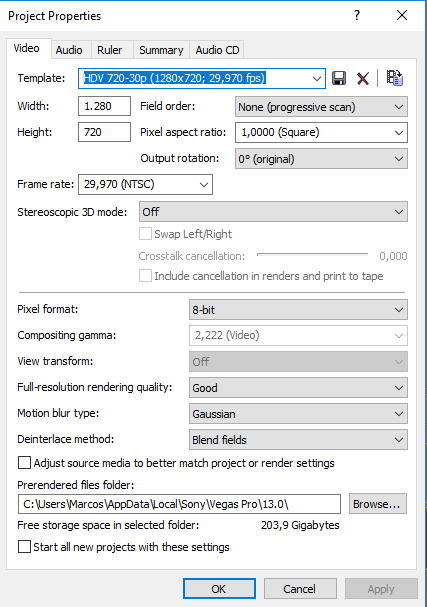
Task: Open the Motion blur type dropdown
Action: [x=298, y=414]
